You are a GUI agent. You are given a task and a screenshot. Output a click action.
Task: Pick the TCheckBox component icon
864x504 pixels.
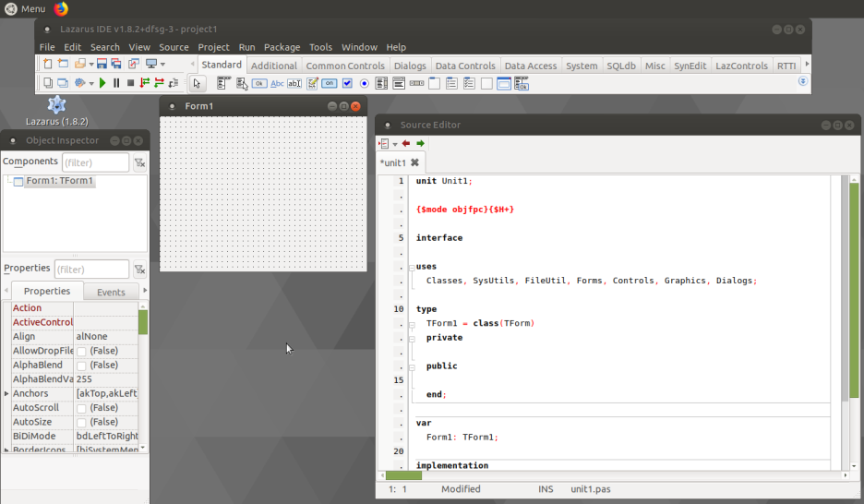pos(347,84)
